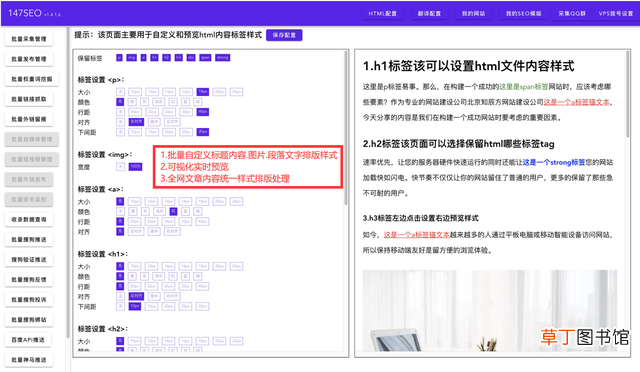640x372 pixels.
Task: Open 批量采集管理 in the sidebar
Action: pyautogui.click(x=29, y=39)
